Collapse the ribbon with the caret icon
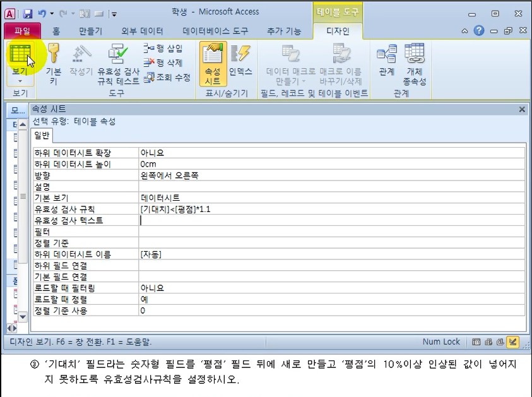This screenshot has height=397, width=532. coord(464,31)
